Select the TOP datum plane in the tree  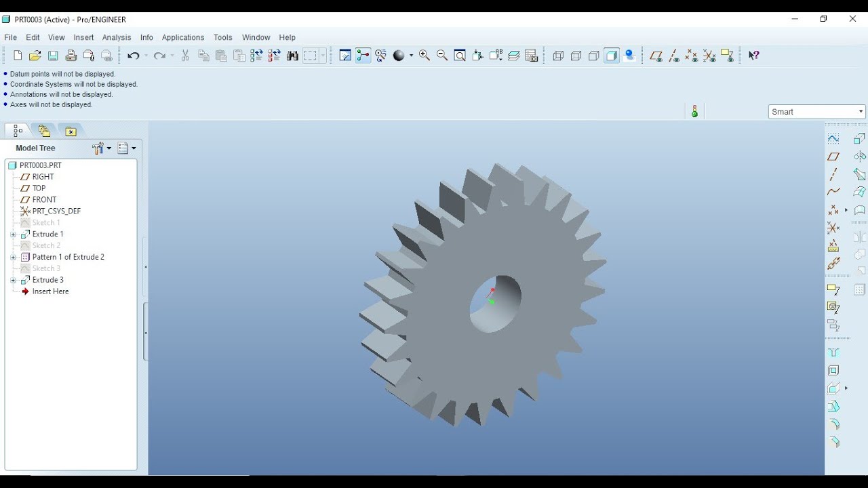click(39, 188)
